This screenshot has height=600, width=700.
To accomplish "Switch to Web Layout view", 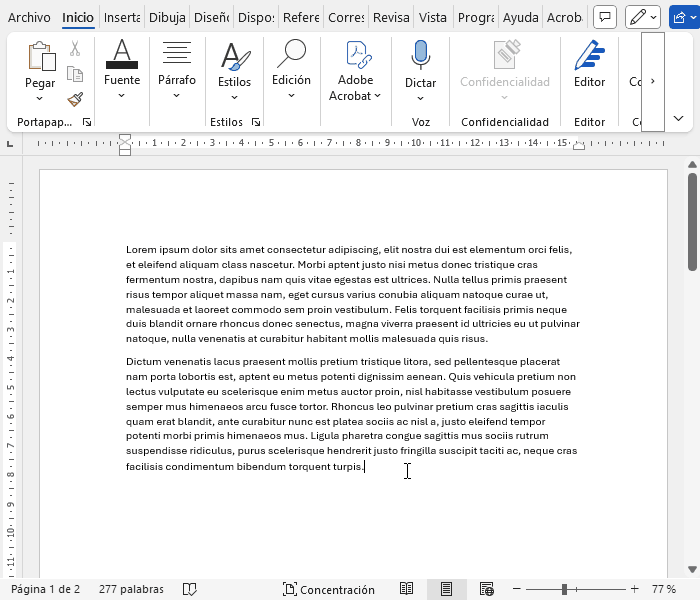I will (x=487, y=589).
